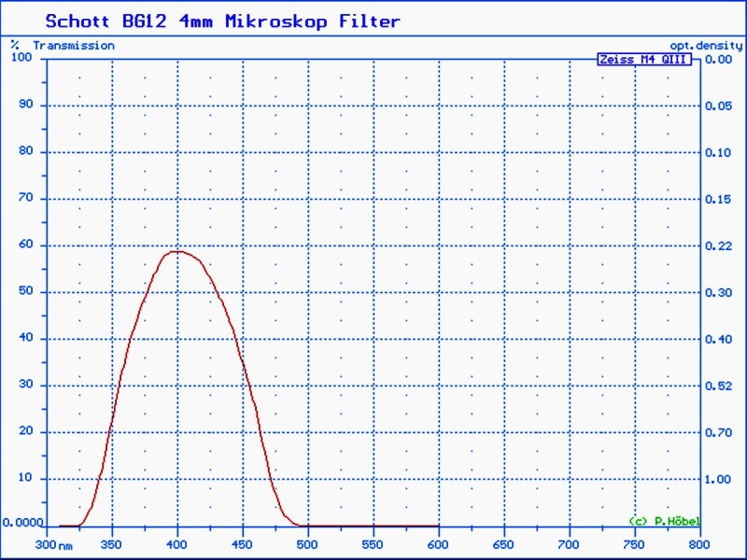Click the 0.52 optical density label
This screenshot has height=560, width=747.
tap(718, 385)
